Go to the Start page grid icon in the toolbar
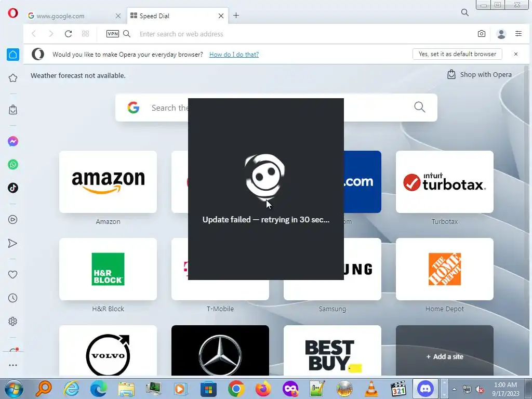Screen dimensions: 532x399 (x=86, y=34)
